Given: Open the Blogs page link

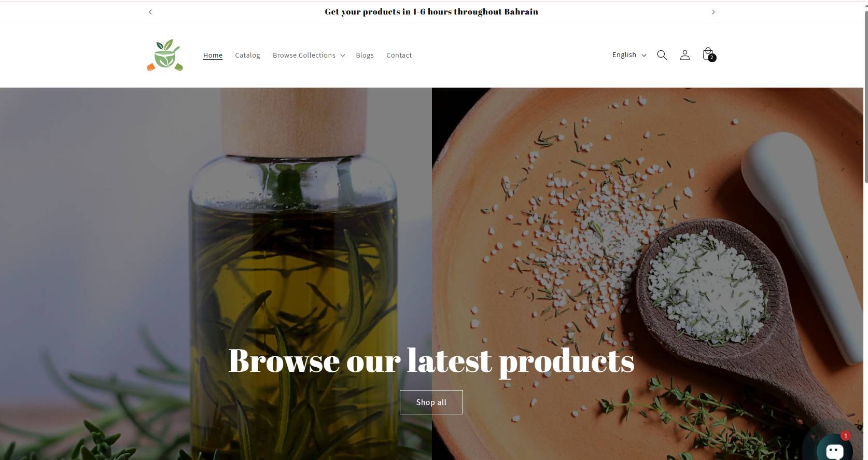Looking at the screenshot, I should pos(365,55).
